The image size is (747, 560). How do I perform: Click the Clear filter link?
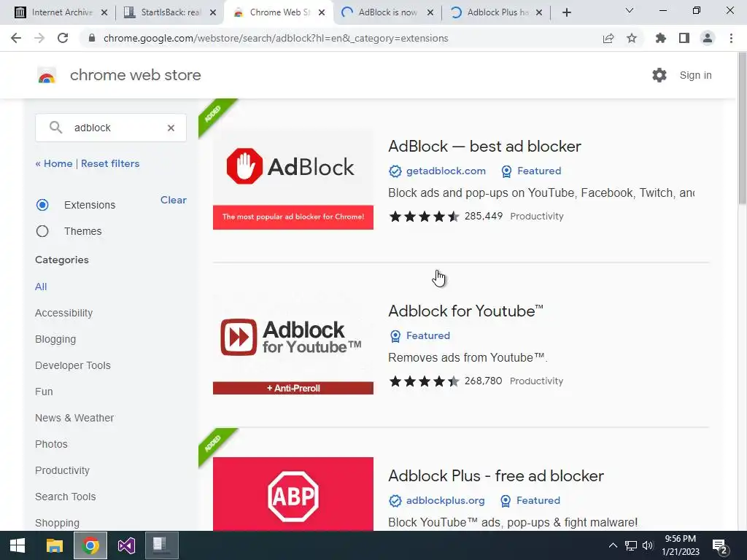coord(174,200)
